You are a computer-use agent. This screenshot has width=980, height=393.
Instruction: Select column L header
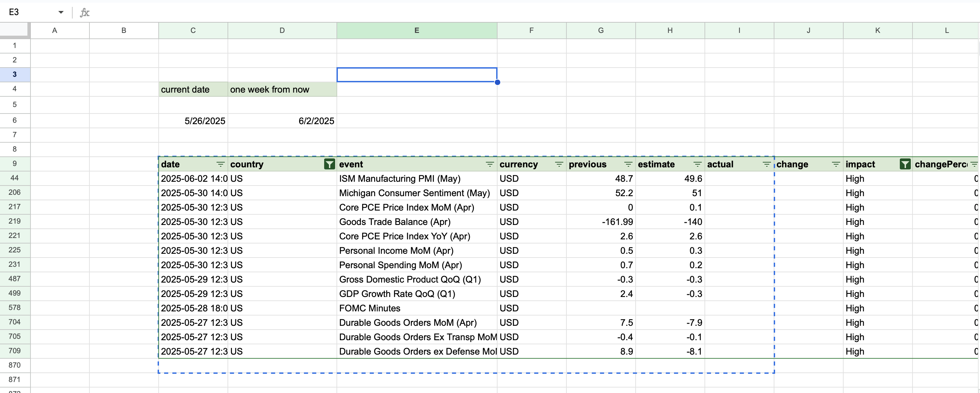tap(946, 31)
